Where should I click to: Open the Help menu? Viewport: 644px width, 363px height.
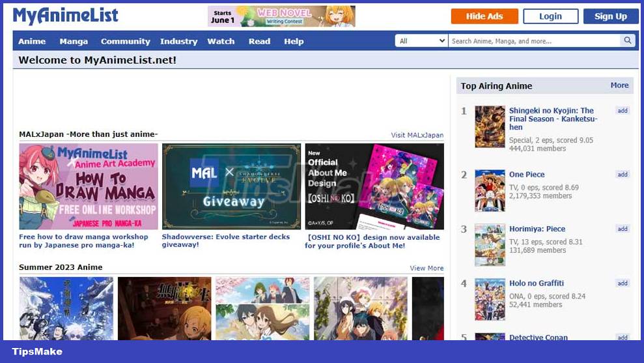pyautogui.click(x=294, y=41)
